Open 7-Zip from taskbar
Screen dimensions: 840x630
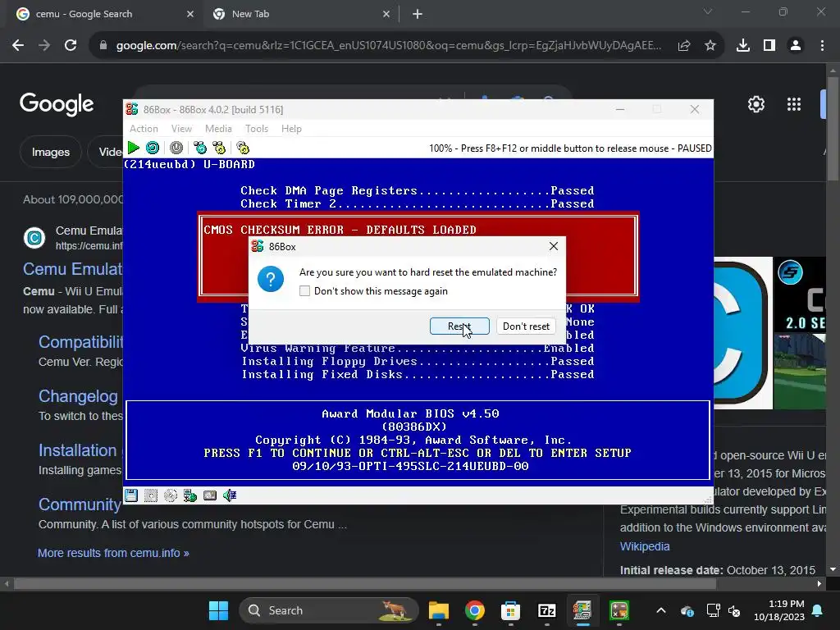[x=546, y=610]
